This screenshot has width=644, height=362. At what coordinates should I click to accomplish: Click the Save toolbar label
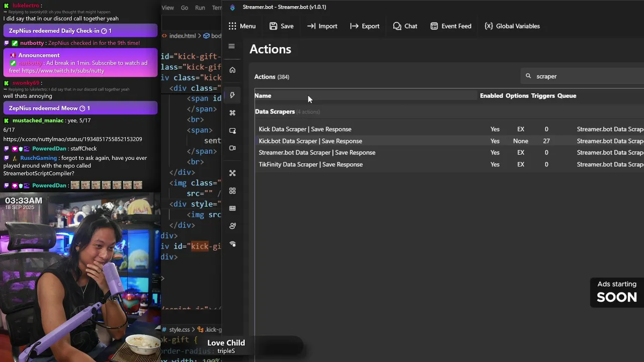point(287,26)
